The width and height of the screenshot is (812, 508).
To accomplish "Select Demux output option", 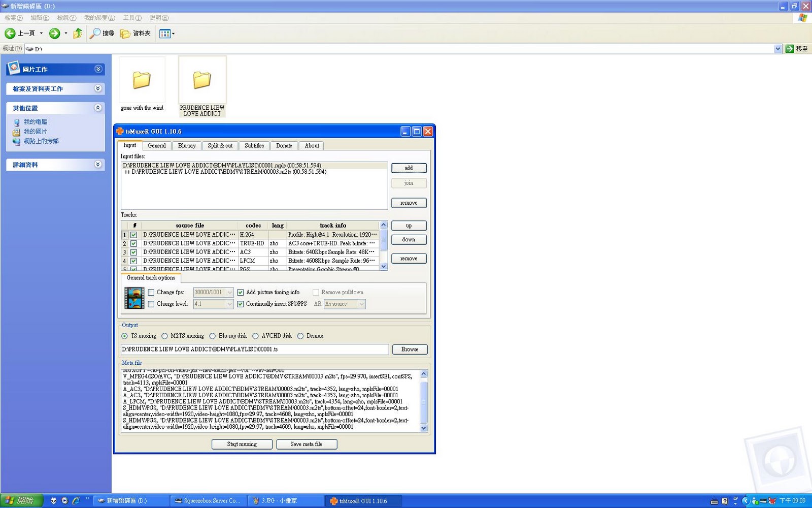I will [300, 336].
